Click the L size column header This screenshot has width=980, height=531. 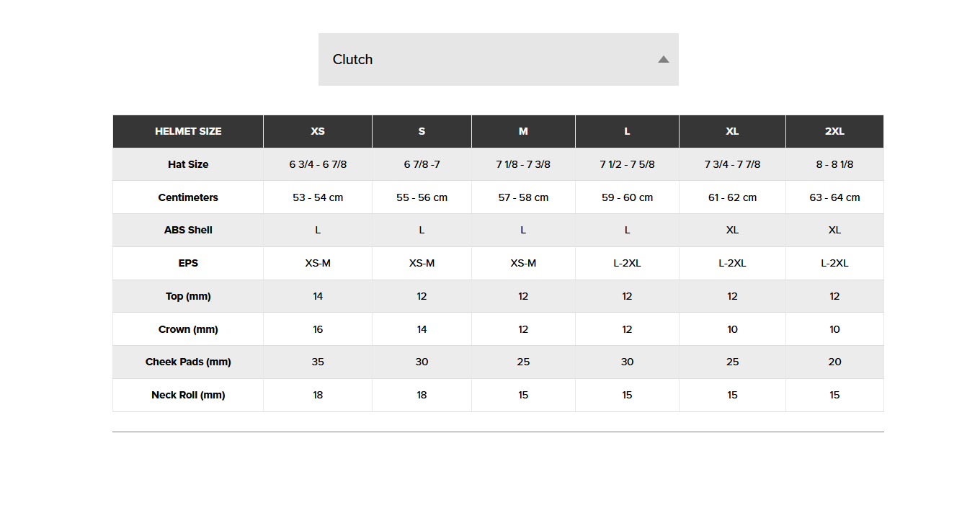point(627,131)
